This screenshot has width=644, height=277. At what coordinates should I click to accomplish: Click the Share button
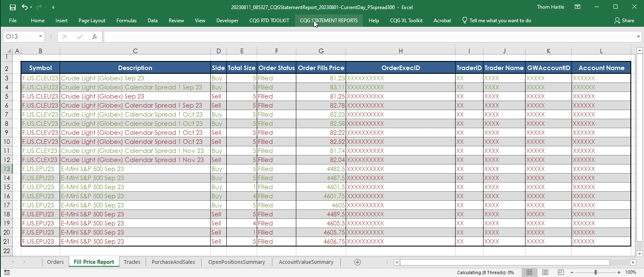coord(624,21)
